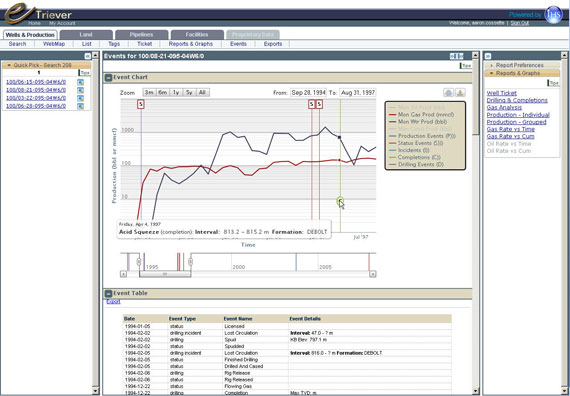Click navigator left scroll arrow
The image size is (570, 396).
[123, 274]
